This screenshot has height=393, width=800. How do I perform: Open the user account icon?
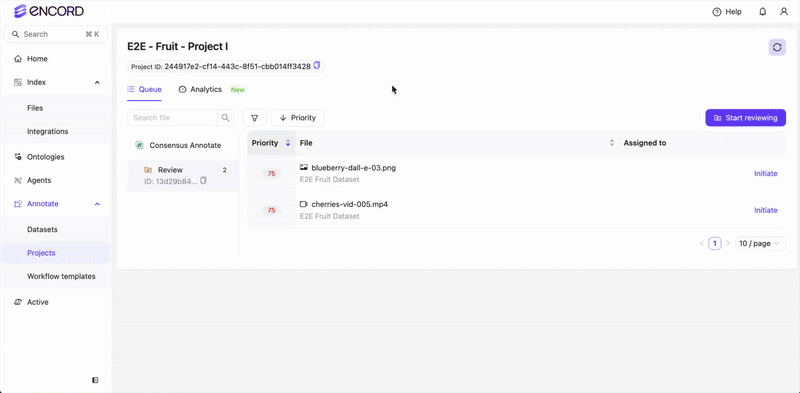[784, 12]
